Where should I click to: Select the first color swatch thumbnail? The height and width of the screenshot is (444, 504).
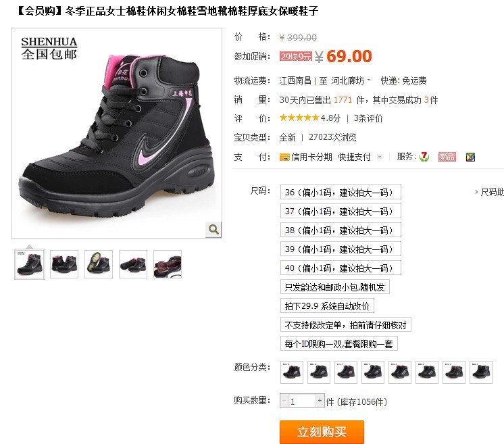coord(292,372)
